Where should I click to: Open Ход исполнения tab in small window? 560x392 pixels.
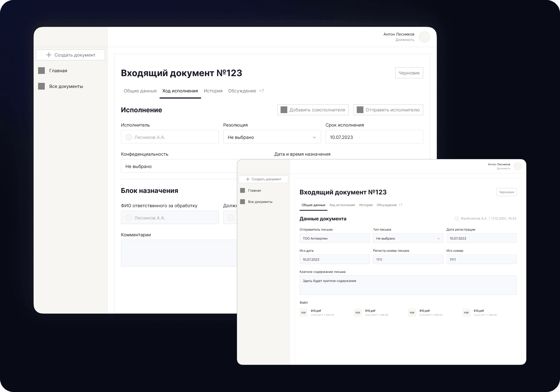point(342,205)
